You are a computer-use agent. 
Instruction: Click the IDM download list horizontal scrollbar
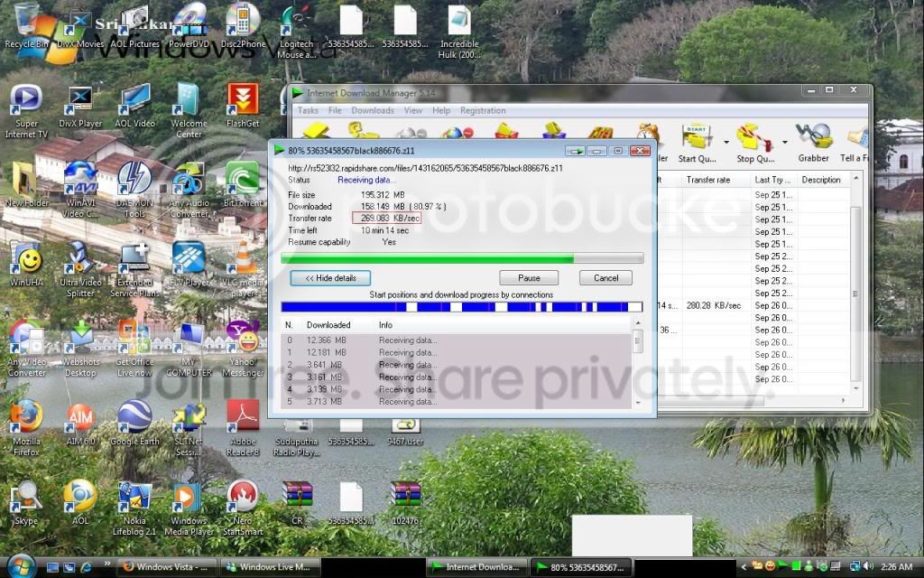754,400
